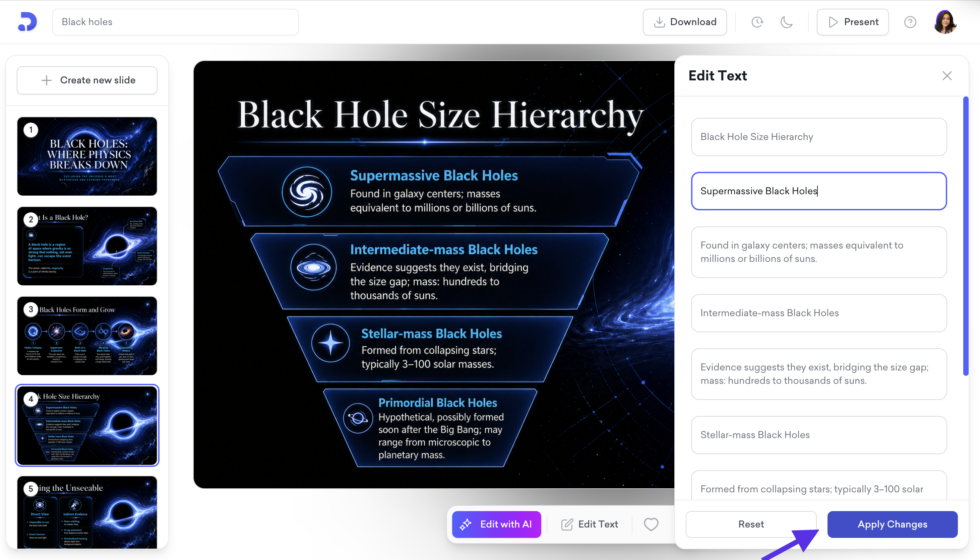
Task: Reset the text edits
Action: click(x=751, y=524)
